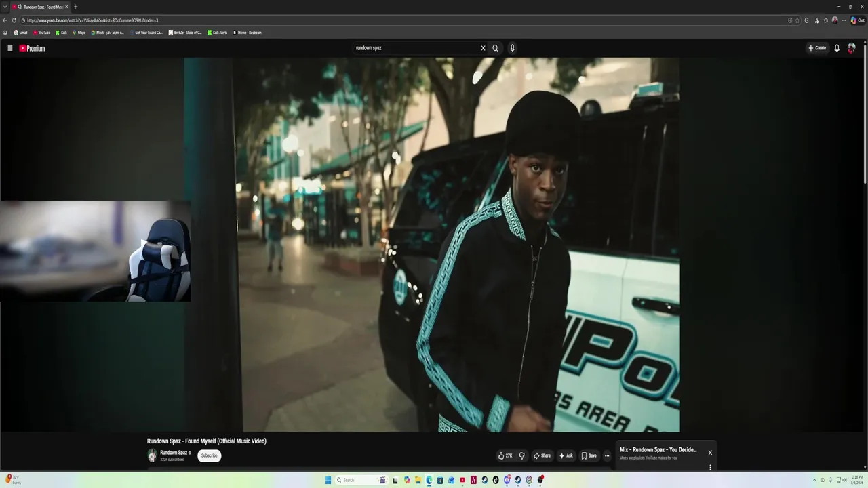The image size is (868, 488).
Task: Click the video player to pause
Action: [x=431, y=244]
